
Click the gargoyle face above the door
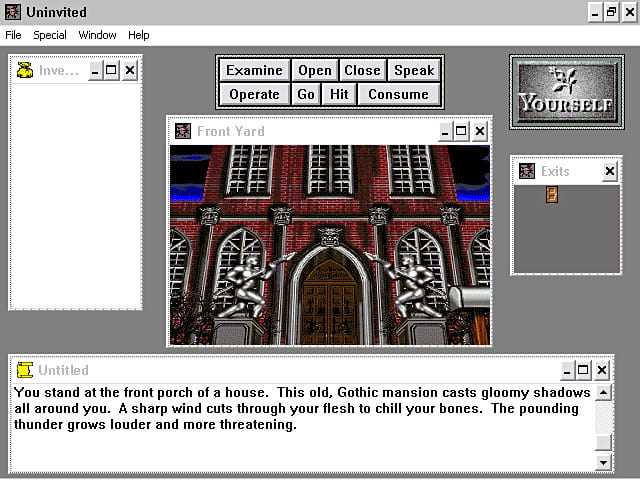[x=330, y=237]
